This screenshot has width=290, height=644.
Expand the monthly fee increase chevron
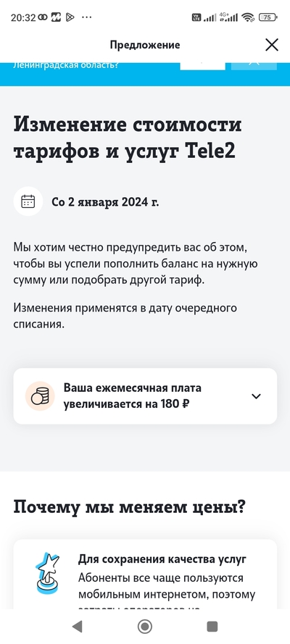(257, 396)
